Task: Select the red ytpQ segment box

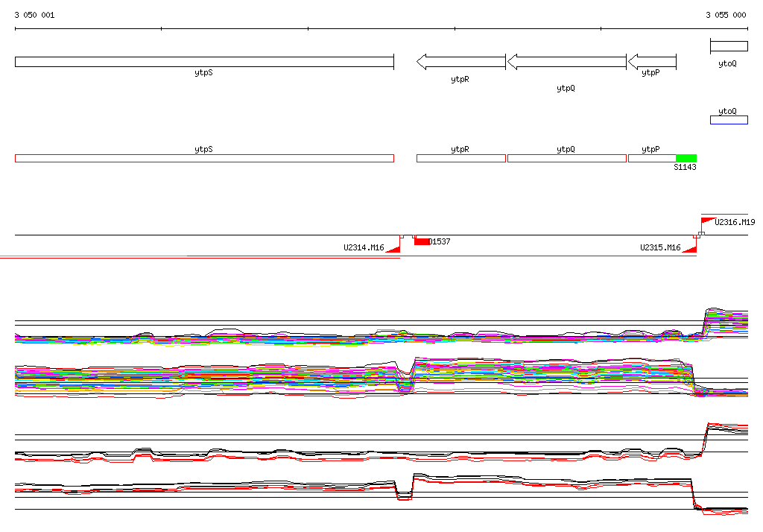Action: [x=567, y=158]
